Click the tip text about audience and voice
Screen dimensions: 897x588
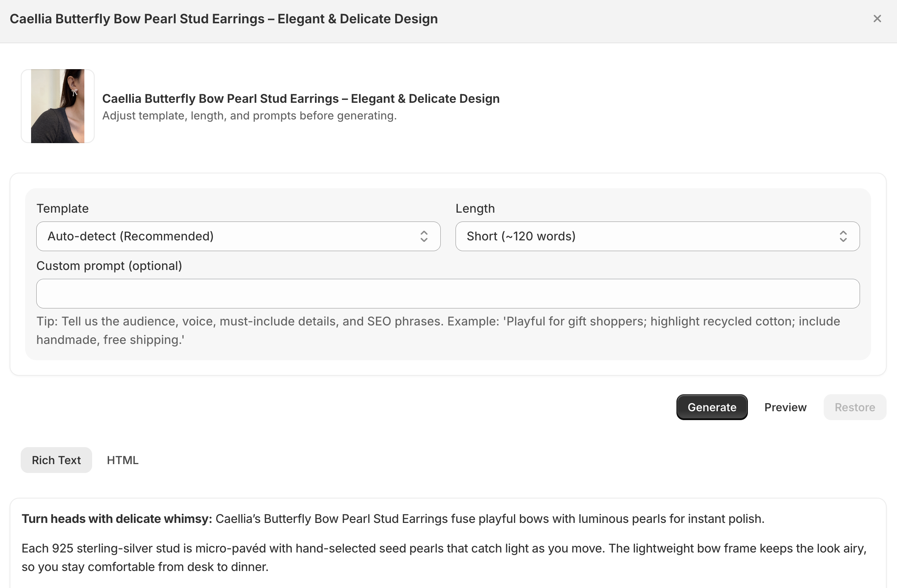(x=439, y=330)
